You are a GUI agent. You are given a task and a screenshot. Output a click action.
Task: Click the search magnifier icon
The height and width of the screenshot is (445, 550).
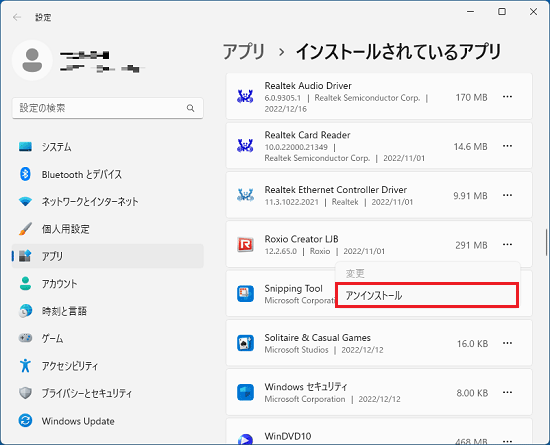click(190, 108)
